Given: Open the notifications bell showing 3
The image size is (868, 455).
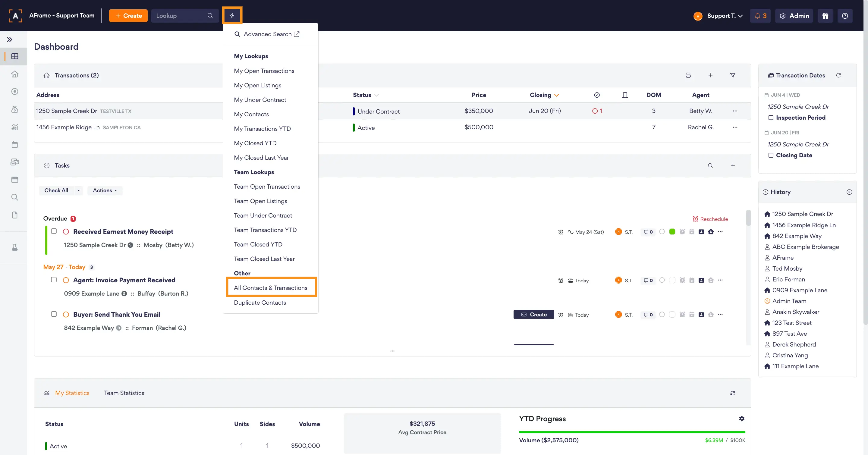Looking at the screenshot, I should pos(760,16).
